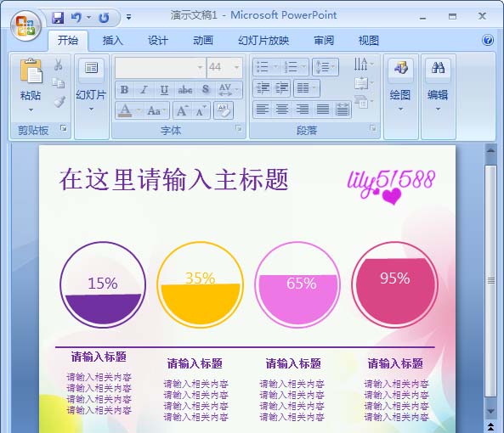
Task: Apply bullet list formatting
Action: click(x=263, y=67)
